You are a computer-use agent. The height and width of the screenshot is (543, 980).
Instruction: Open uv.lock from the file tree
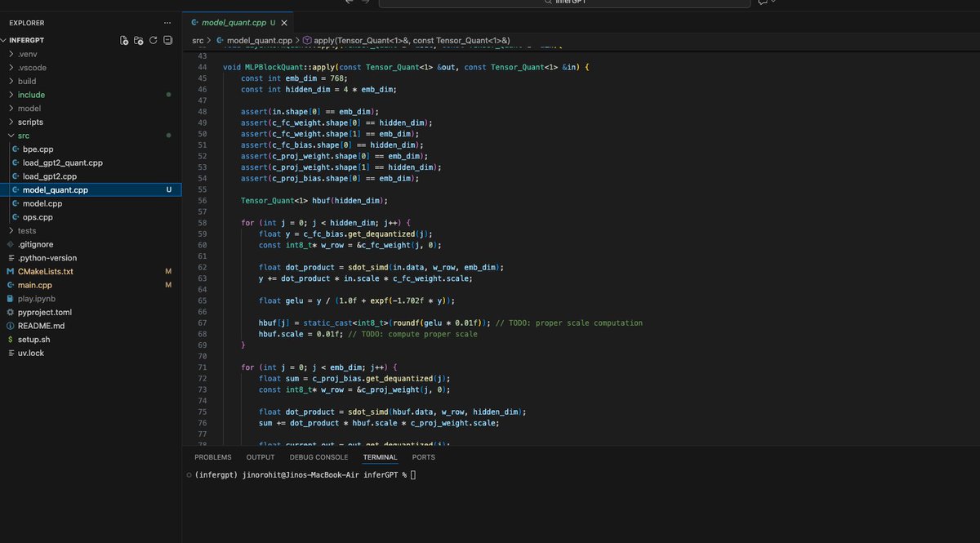[x=91, y=353]
